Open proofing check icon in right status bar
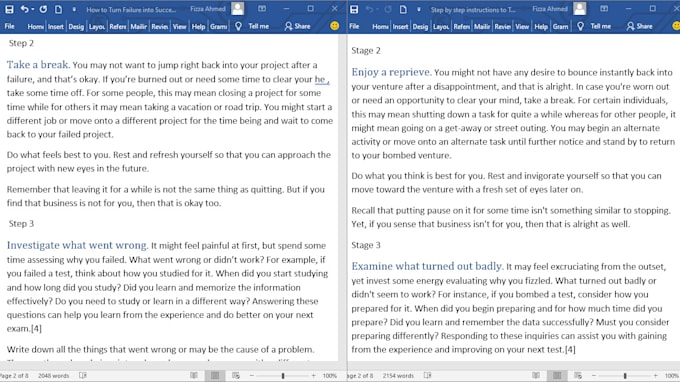This screenshot has width=680, height=382. coord(427,375)
